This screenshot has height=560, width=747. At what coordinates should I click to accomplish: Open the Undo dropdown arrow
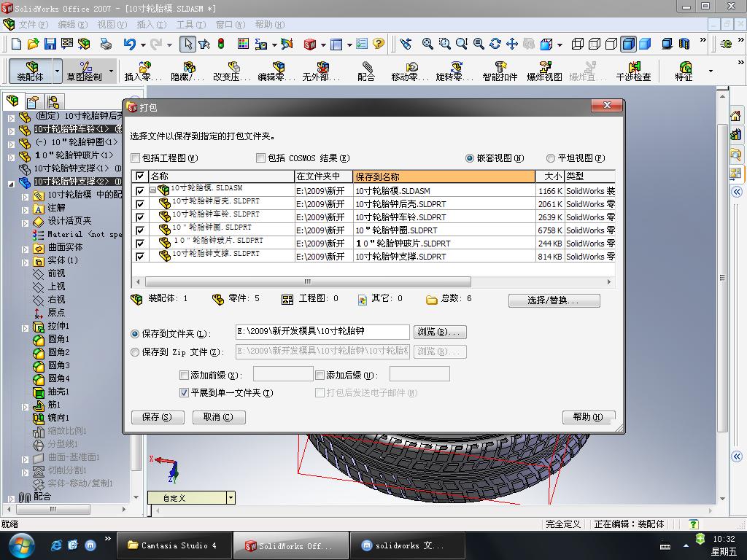(143, 44)
